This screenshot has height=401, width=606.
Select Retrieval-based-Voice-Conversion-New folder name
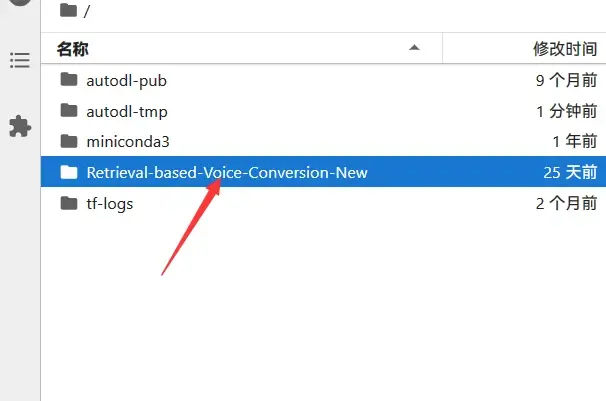point(227,173)
